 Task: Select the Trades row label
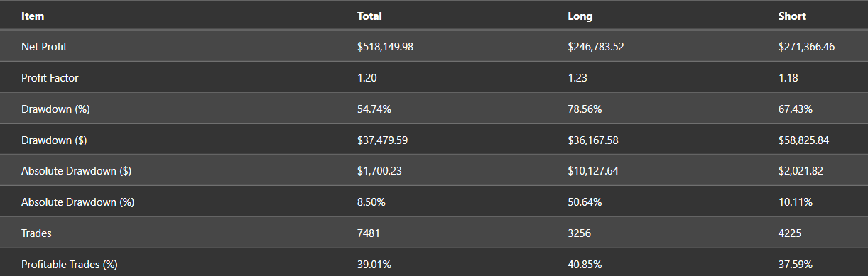tap(36, 233)
